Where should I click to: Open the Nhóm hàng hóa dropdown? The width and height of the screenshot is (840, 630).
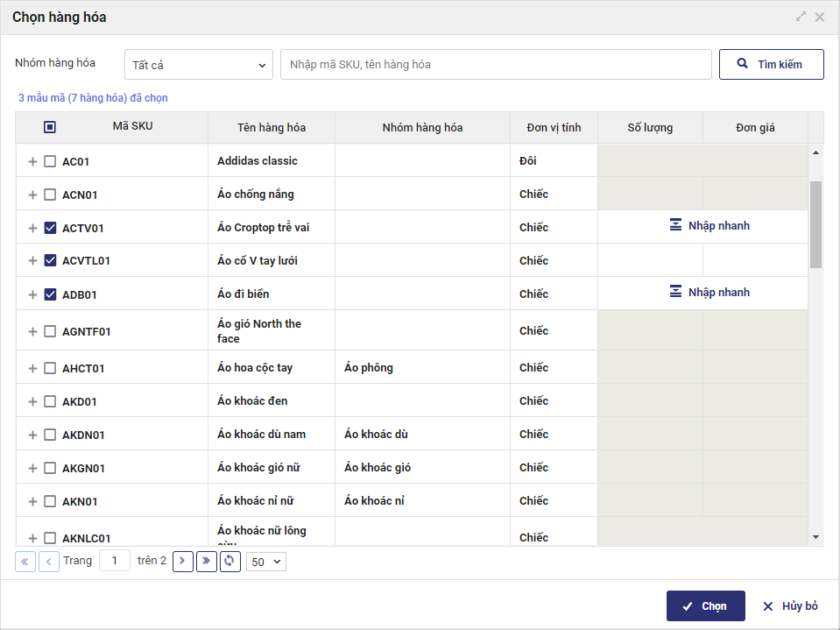[199, 65]
